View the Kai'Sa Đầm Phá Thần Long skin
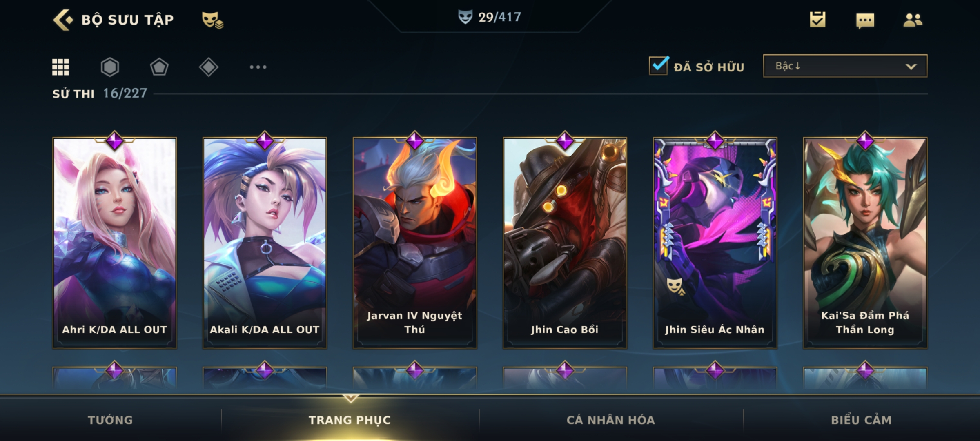Image resolution: width=980 pixels, height=441 pixels. tap(865, 243)
